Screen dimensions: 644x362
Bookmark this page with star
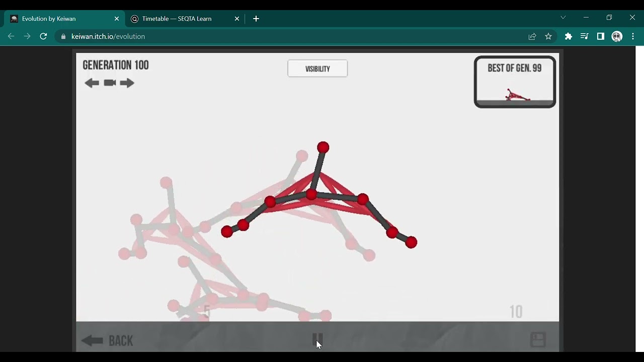548,36
